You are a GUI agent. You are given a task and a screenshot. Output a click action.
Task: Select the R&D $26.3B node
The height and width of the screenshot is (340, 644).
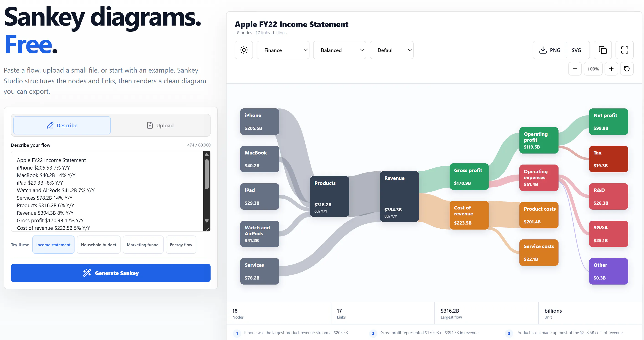(609, 196)
